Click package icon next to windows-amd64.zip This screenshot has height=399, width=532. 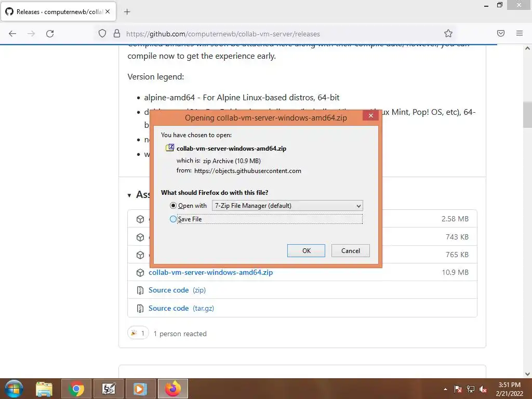tap(140, 273)
